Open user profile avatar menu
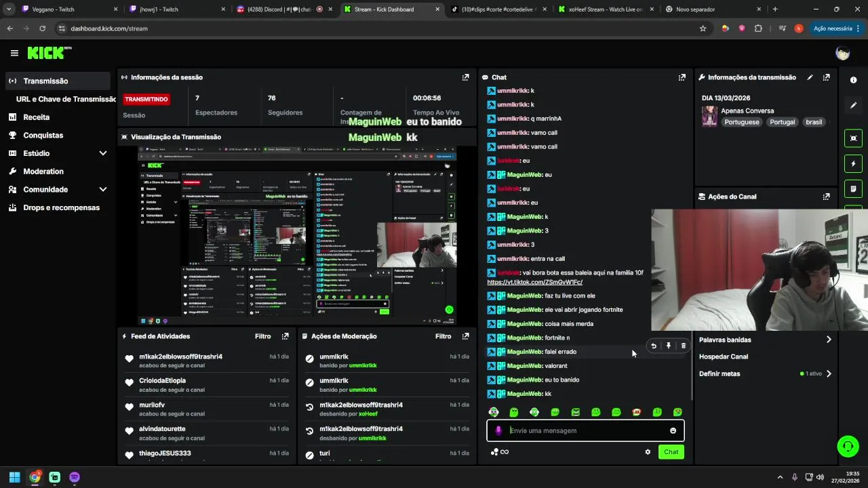The image size is (868, 488). coord(843,54)
